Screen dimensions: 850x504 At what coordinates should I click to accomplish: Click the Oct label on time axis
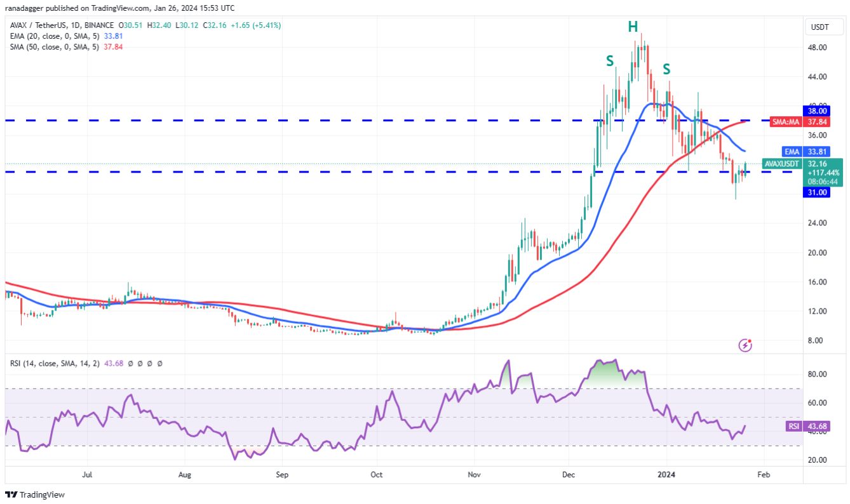(377, 474)
